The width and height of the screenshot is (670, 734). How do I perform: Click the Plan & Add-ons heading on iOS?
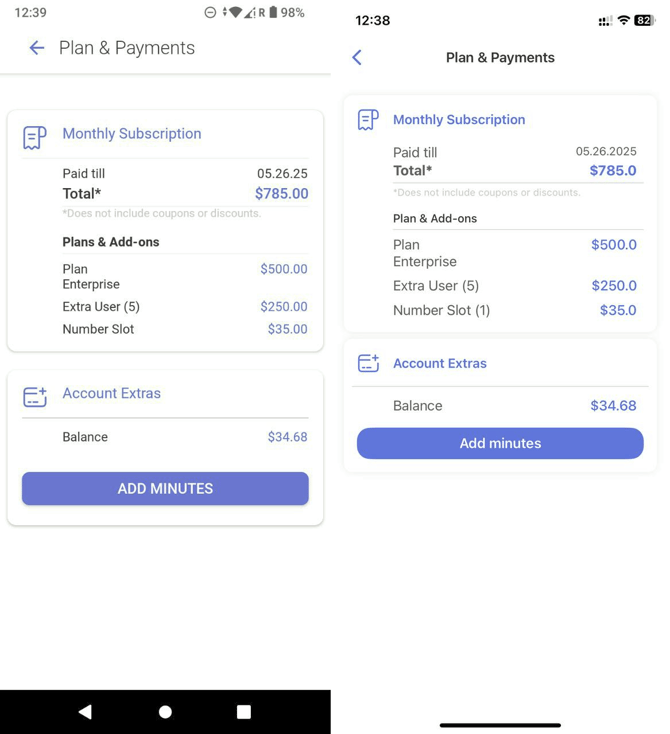point(435,219)
